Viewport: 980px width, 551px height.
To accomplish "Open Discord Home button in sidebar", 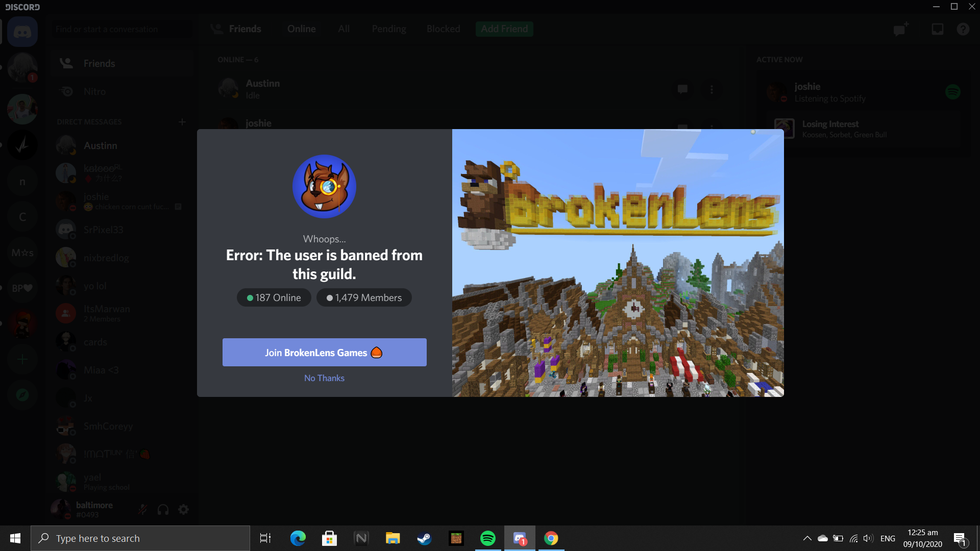I will tap(22, 32).
